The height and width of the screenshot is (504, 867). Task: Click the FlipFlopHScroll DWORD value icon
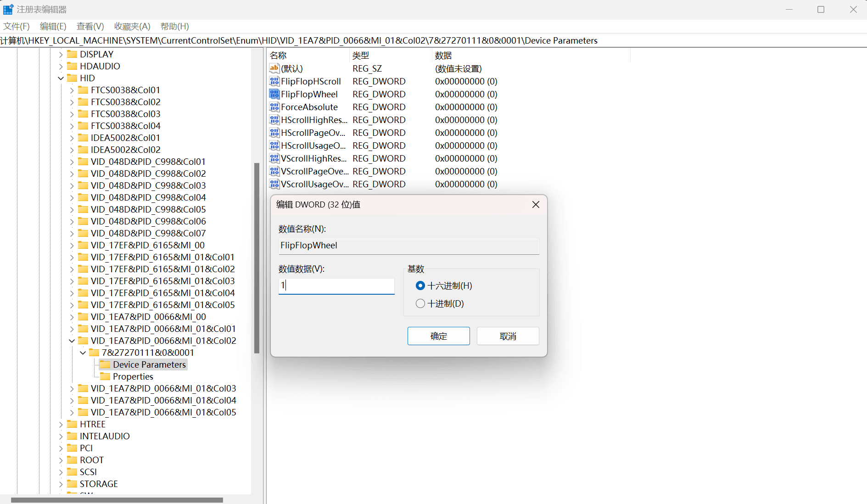274,81
